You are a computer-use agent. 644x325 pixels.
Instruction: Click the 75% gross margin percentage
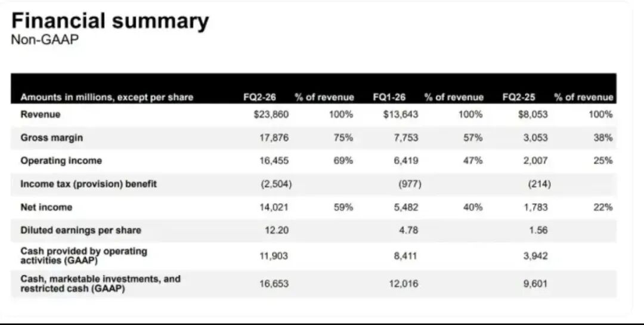click(x=343, y=138)
